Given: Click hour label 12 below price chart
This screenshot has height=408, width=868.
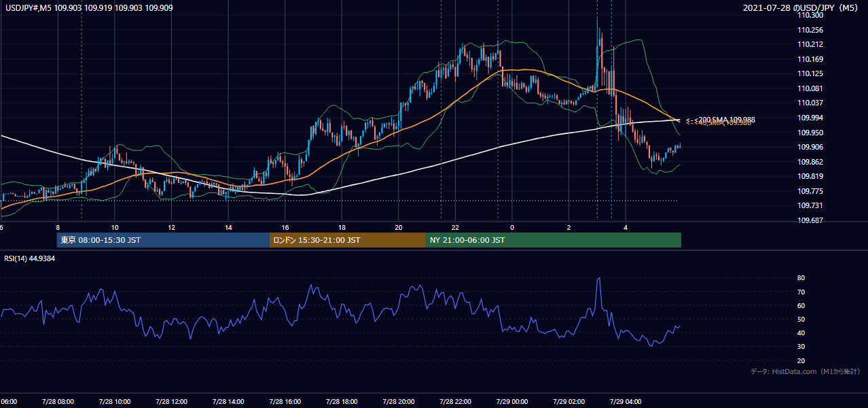Looking at the screenshot, I should 171,227.
